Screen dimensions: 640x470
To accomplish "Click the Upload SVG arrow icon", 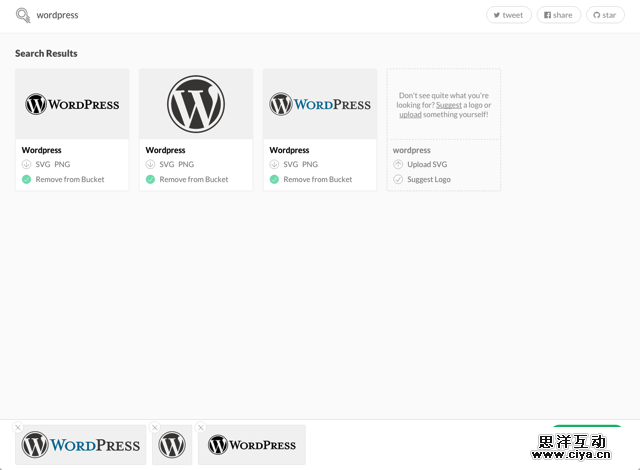I will click(398, 164).
